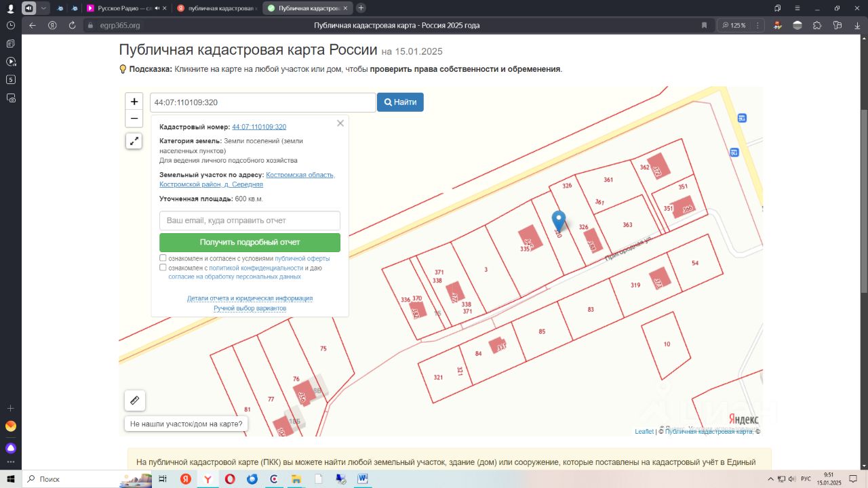Check the политикой конфиденциальности consent checkbox
This screenshot has height=488, width=868.
point(163,268)
